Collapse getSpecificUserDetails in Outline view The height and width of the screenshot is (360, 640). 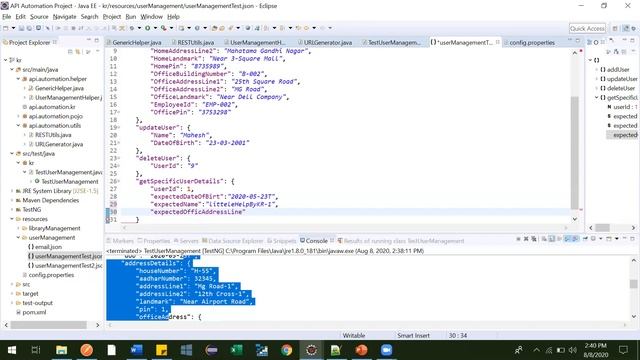(596, 98)
